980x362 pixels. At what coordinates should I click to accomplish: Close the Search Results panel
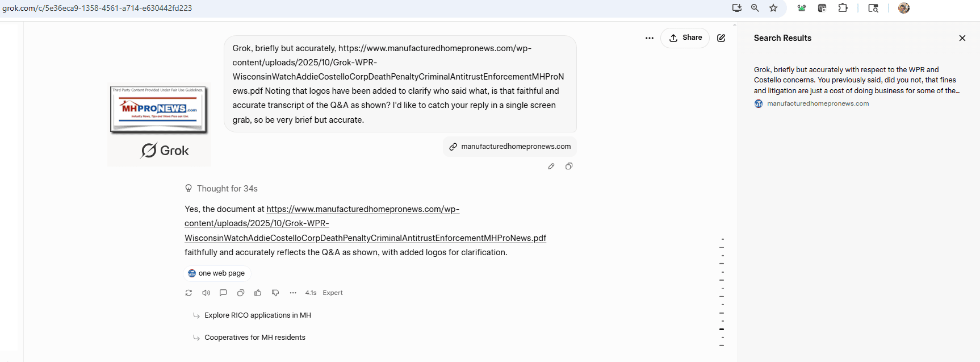(962, 38)
